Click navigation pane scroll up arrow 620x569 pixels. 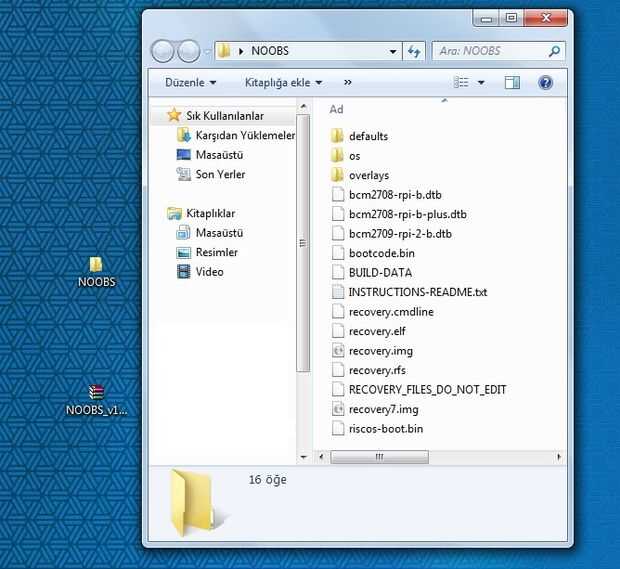303,106
